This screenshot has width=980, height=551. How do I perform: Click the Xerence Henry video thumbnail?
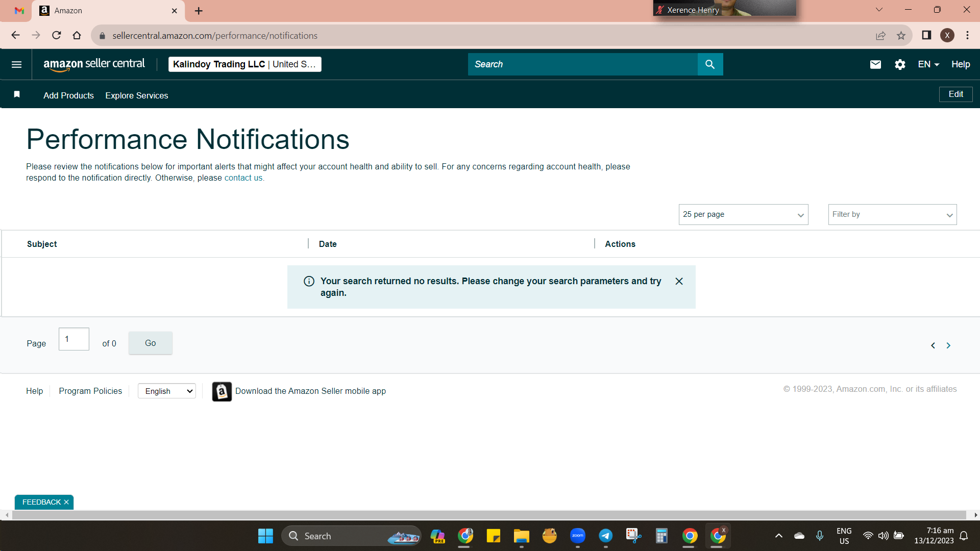coord(725,8)
